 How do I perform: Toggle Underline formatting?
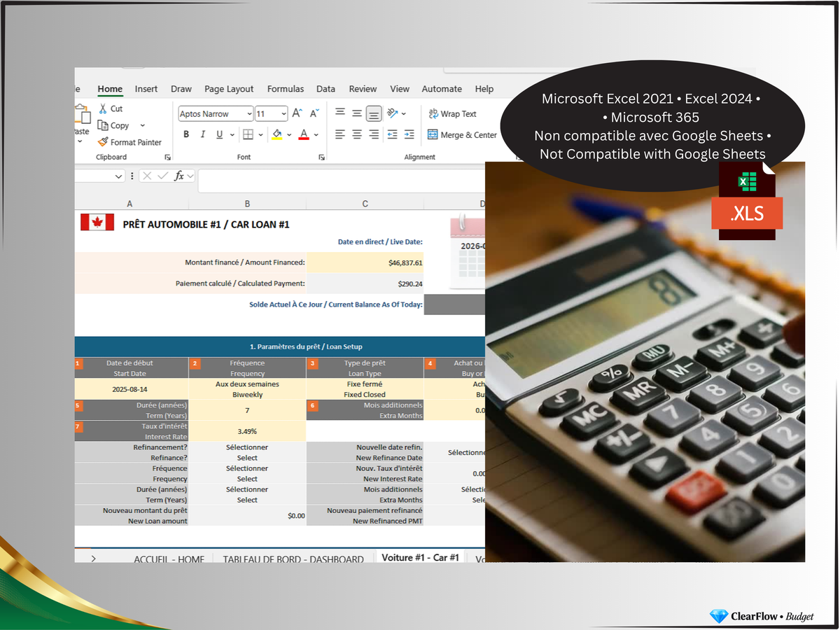point(220,134)
